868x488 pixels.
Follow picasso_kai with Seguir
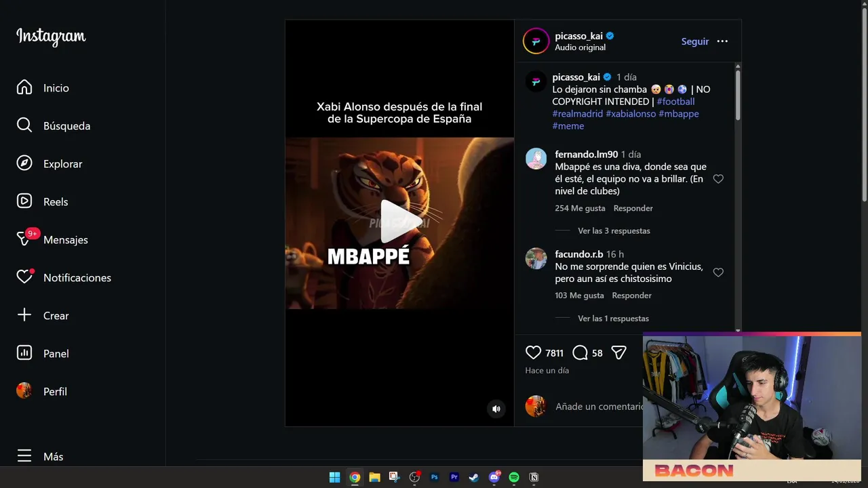pos(695,41)
